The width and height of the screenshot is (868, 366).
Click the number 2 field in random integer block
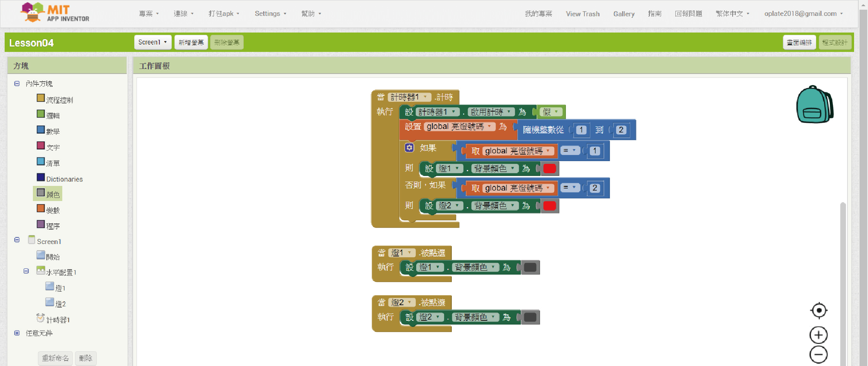[x=621, y=130]
